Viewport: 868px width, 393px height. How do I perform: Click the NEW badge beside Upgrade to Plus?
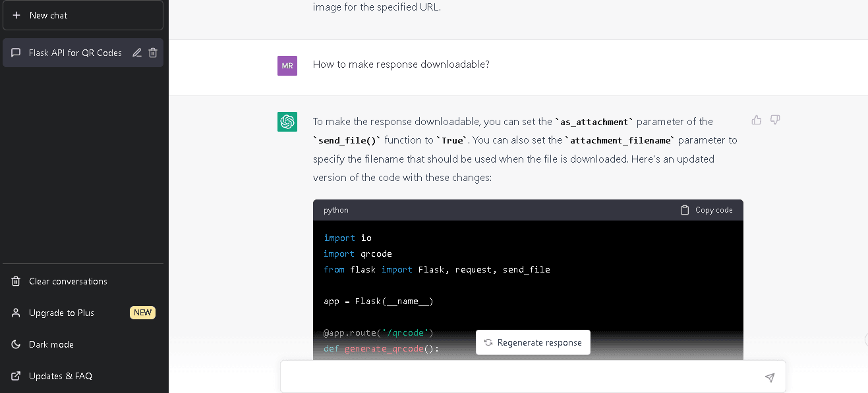coord(142,313)
